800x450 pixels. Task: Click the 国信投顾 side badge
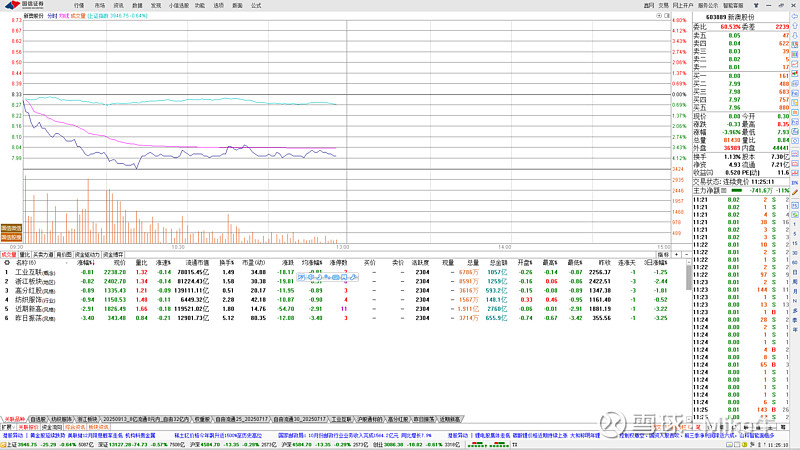click(11, 238)
